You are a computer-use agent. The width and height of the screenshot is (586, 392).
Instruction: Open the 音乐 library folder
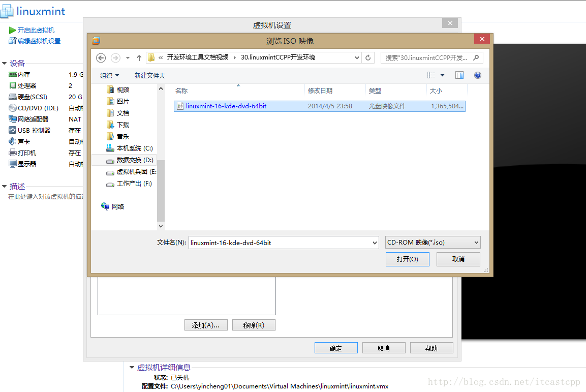(x=118, y=136)
